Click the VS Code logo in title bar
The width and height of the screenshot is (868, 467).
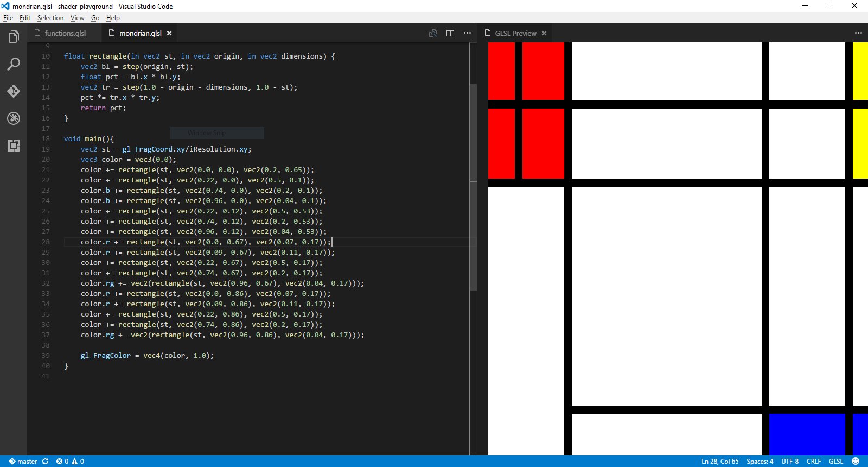click(x=6, y=6)
